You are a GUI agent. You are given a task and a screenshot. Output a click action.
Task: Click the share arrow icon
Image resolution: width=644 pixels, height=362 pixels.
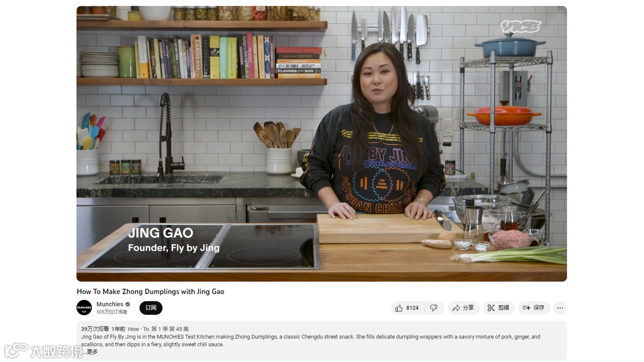456,308
